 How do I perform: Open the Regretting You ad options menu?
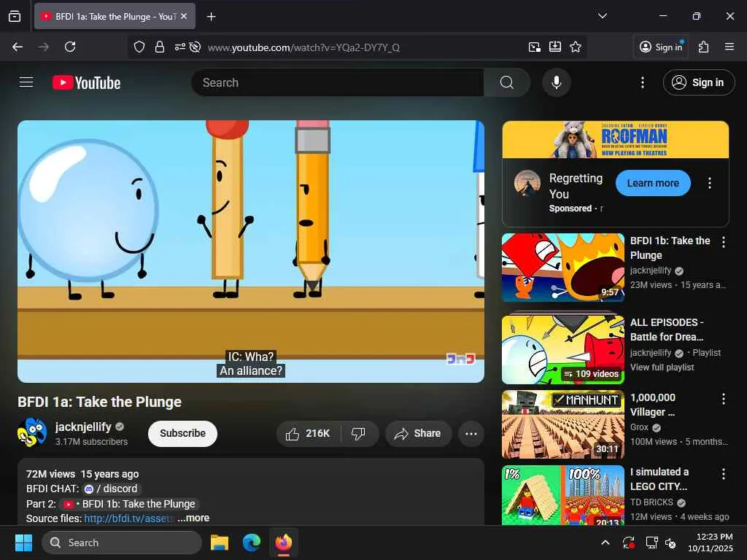[x=709, y=183]
